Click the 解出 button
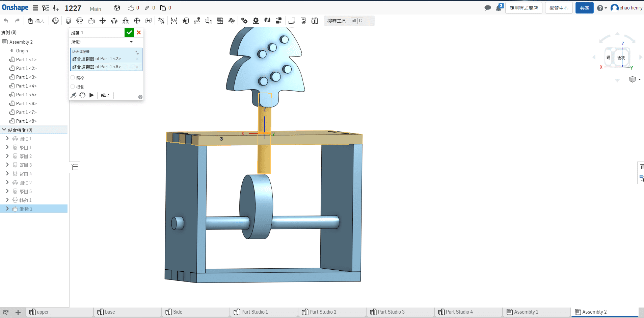 [105, 96]
